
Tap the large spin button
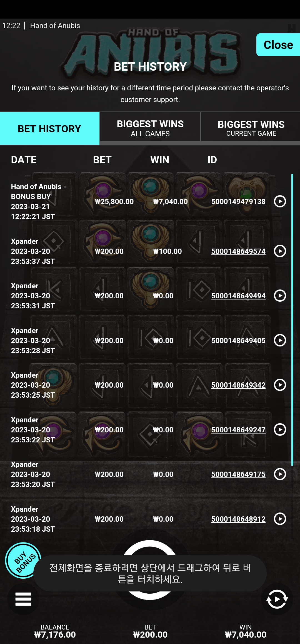(150, 570)
